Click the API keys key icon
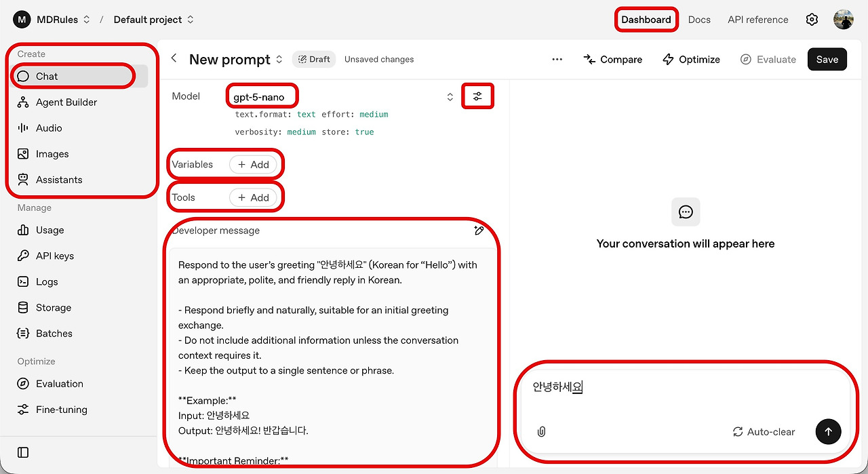The height and width of the screenshot is (474, 868). click(x=24, y=256)
